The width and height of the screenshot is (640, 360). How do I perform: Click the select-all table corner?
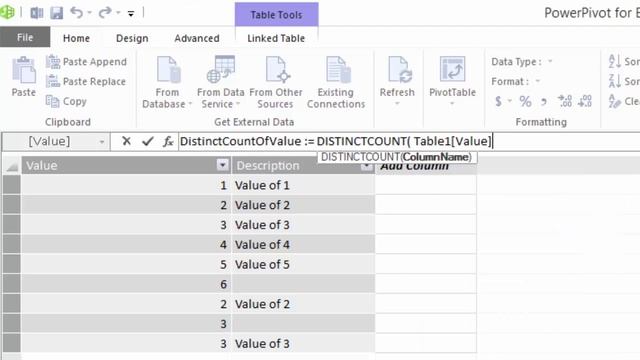[12, 165]
